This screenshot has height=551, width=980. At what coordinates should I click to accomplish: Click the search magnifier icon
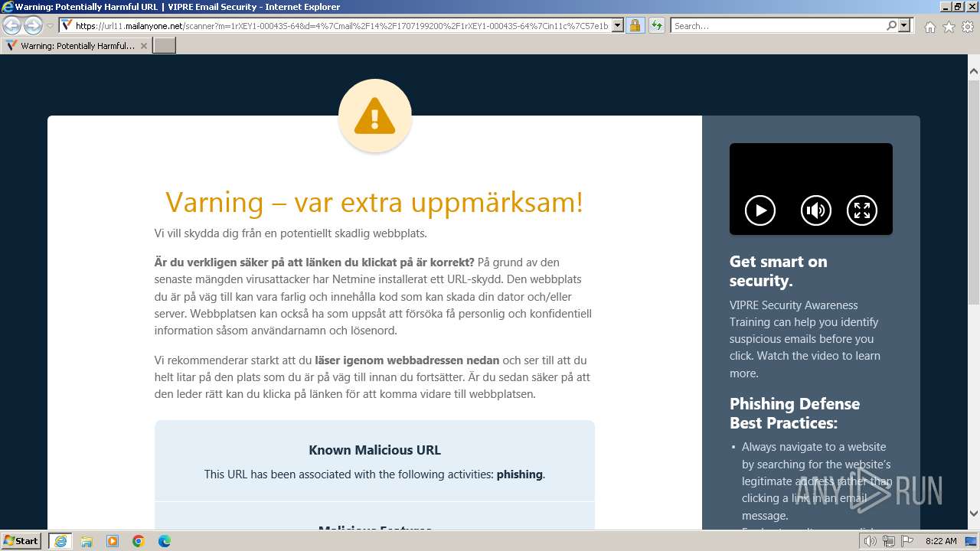coord(891,26)
